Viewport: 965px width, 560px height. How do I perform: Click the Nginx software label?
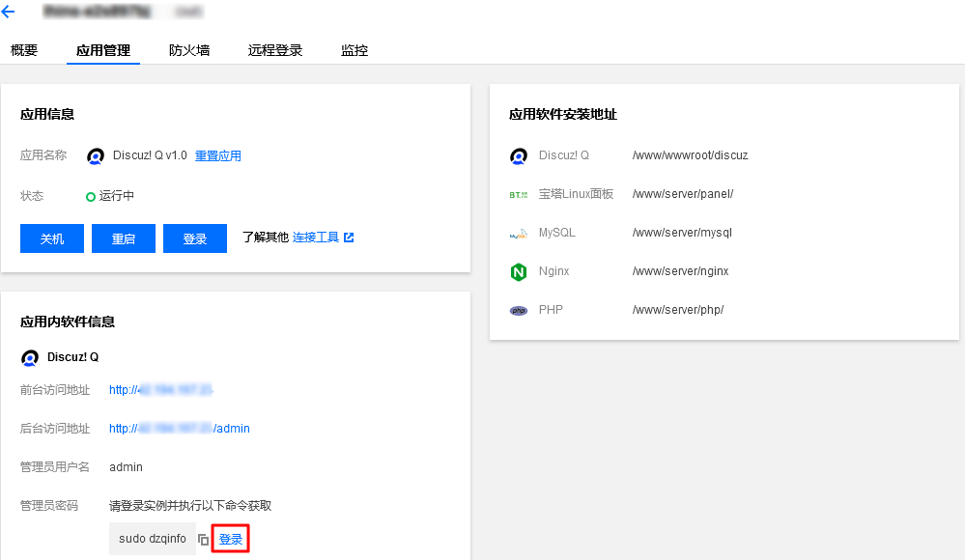tap(553, 271)
